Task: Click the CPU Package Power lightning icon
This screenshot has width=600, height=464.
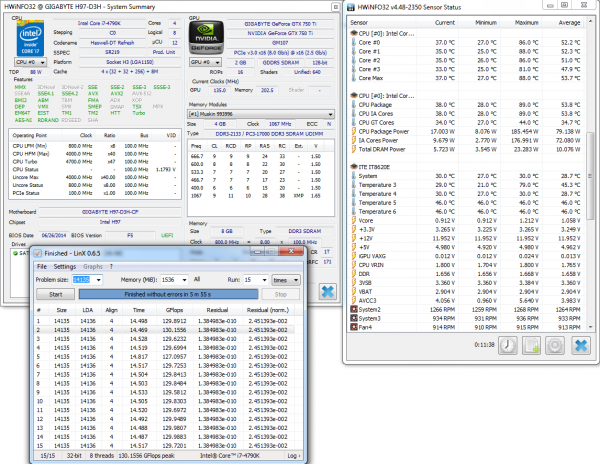Action: [354, 131]
